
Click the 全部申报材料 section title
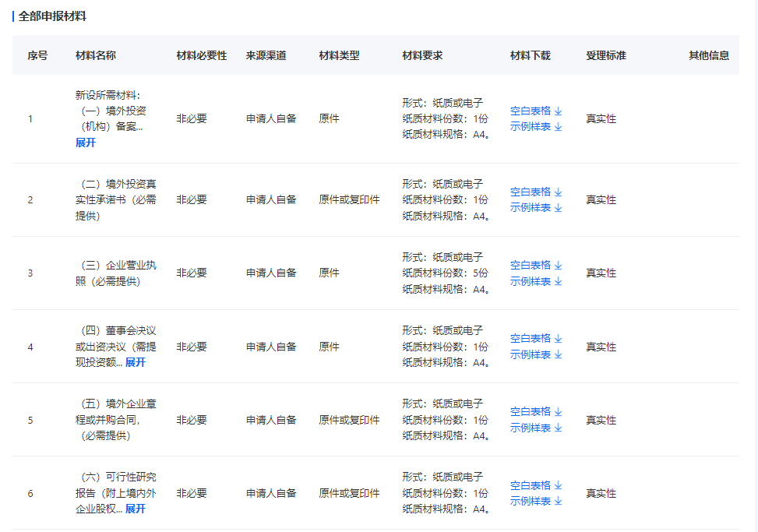pos(52,16)
